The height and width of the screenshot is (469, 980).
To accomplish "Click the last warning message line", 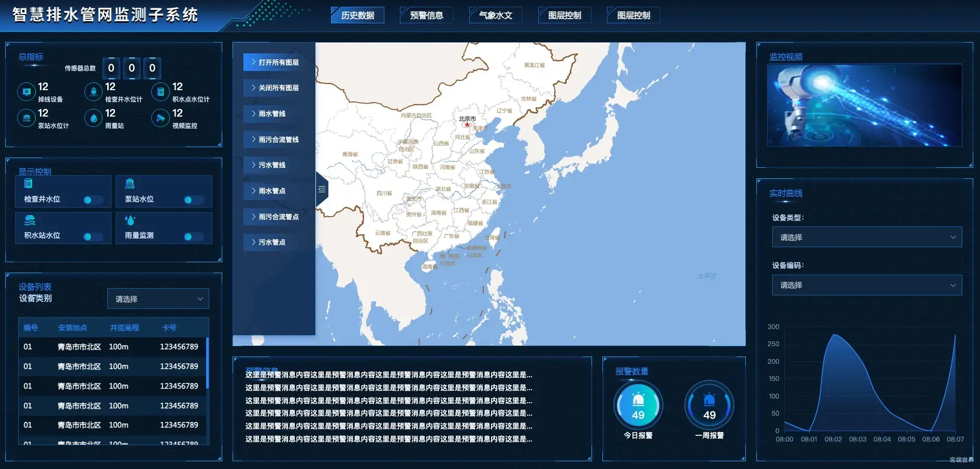I will tap(388, 439).
